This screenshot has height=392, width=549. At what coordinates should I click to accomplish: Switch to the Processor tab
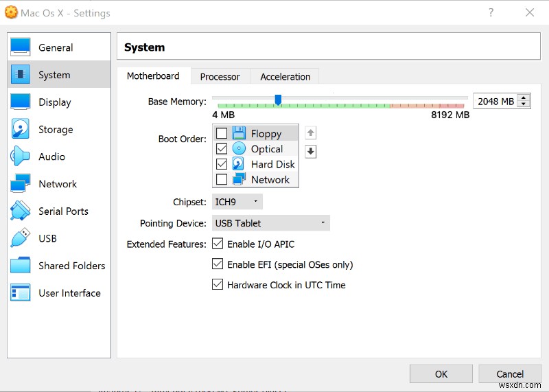pyautogui.click(x=220, y=77)
